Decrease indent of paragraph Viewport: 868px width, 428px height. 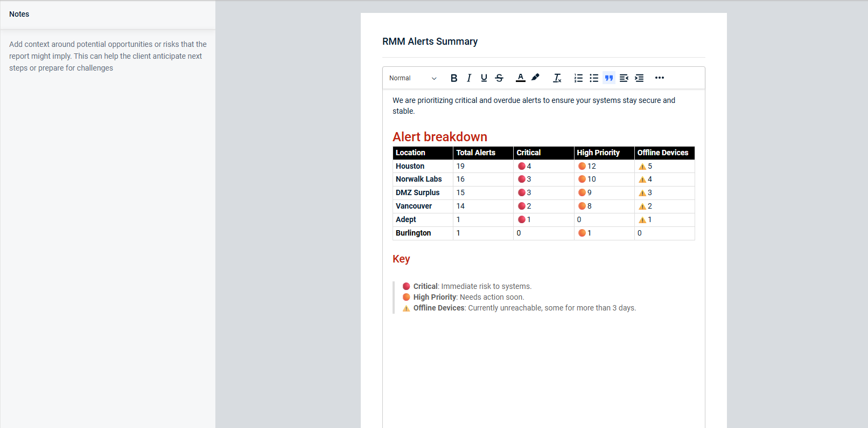pyautogui.click(x=624, y=78)
